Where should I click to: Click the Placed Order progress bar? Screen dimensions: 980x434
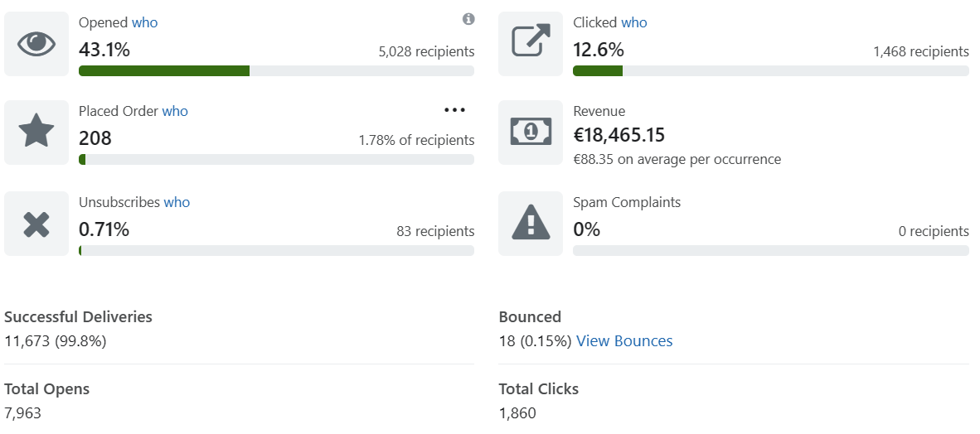(x=276, y=159)
